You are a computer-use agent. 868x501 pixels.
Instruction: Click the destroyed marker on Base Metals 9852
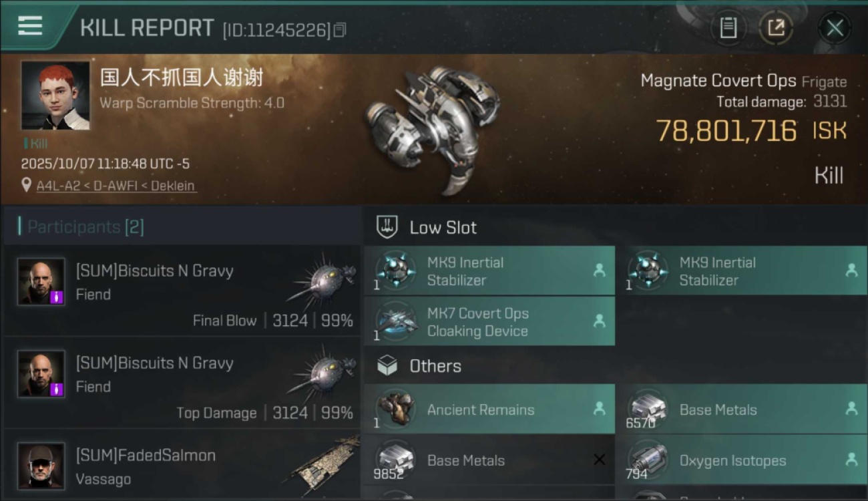pyautogui.click(x=599, y=460)
